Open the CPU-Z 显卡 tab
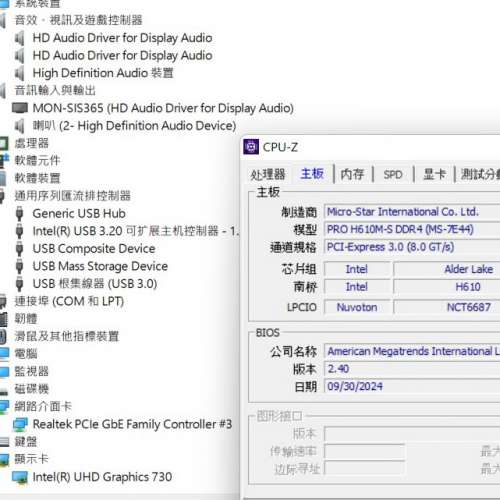 [434, 174]
